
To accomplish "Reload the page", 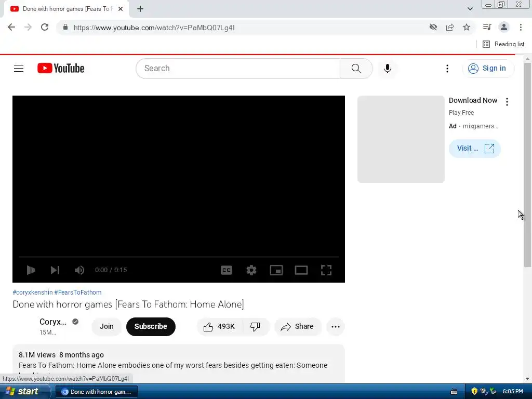I will (45, 27).
